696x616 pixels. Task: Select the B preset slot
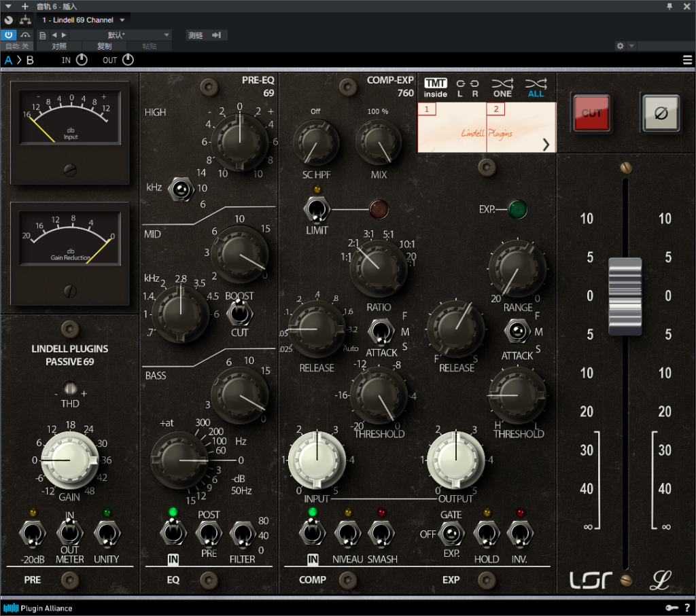tap(30, 60)
